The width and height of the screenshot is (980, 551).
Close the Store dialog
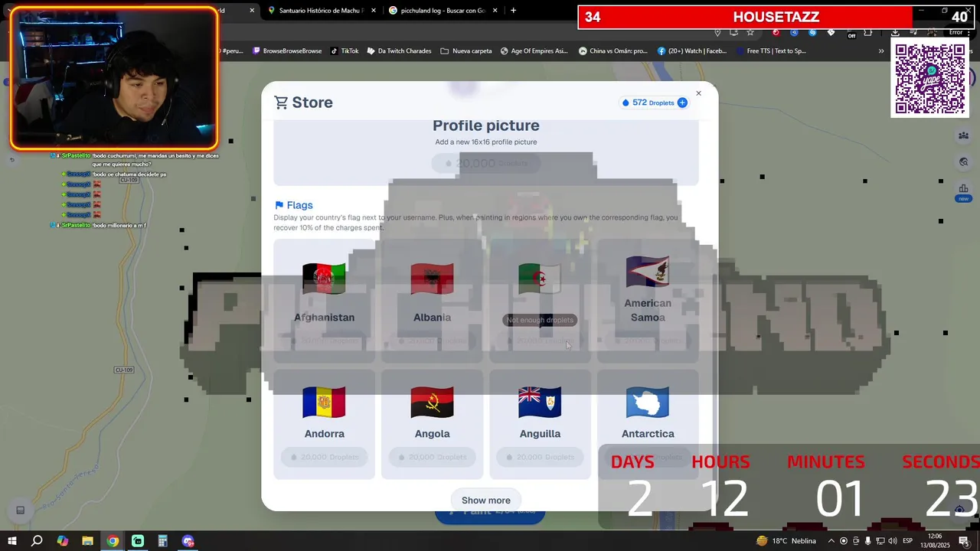click(698, 93)
